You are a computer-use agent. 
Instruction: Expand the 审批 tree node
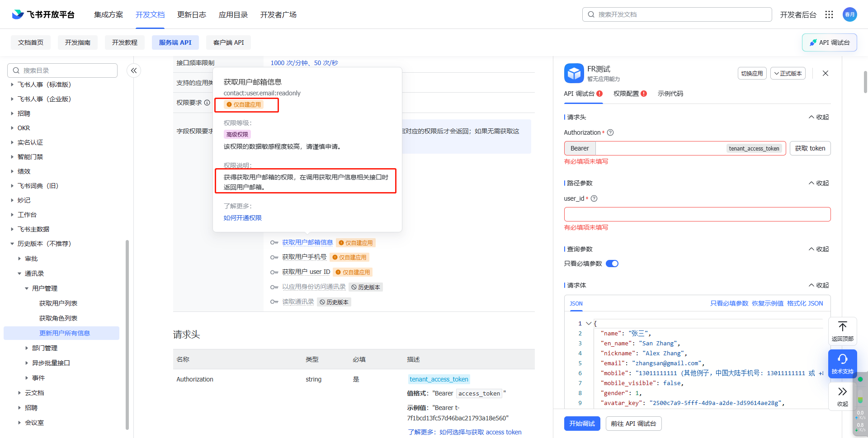pyautogui.click(x=19, y=259)
